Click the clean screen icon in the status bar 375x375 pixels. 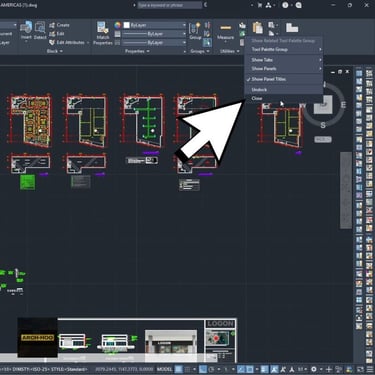click(x=360, y=369)
